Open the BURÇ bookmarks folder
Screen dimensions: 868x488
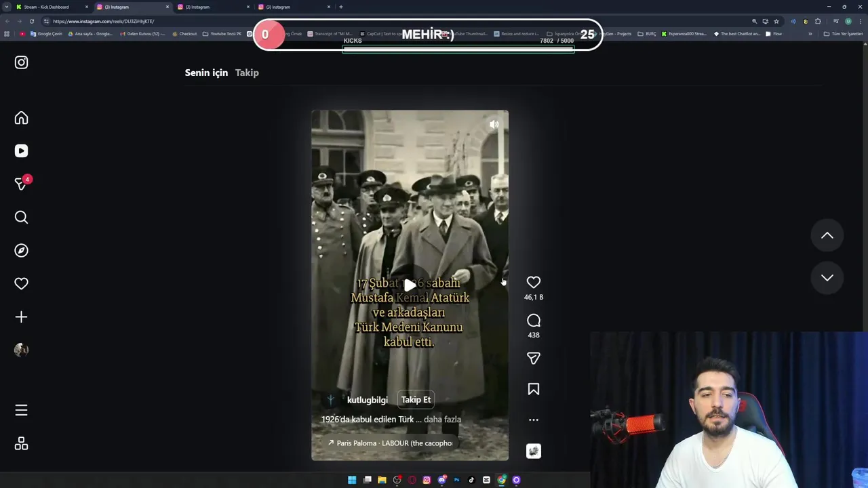tap(647, 34)
